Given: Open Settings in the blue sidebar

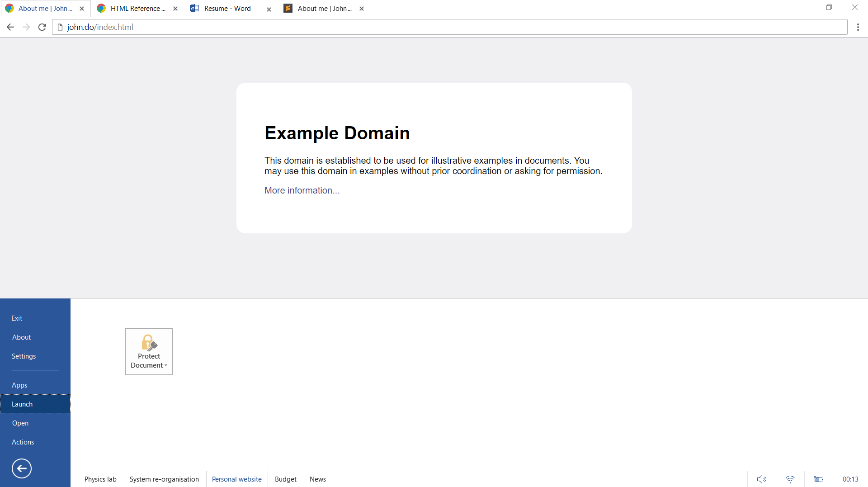Looking at the screenshot, I should coord(35,356).
